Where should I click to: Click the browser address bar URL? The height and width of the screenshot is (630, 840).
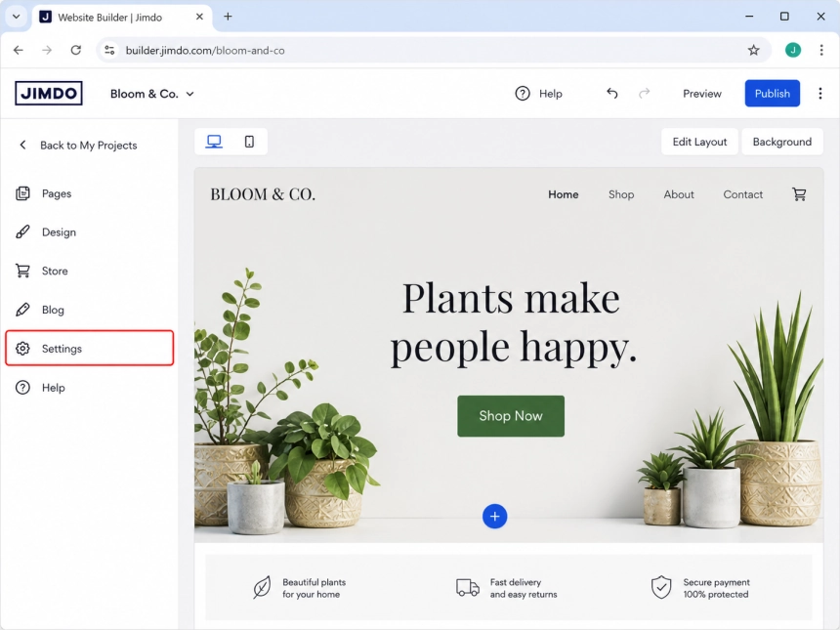click(205, 51)
